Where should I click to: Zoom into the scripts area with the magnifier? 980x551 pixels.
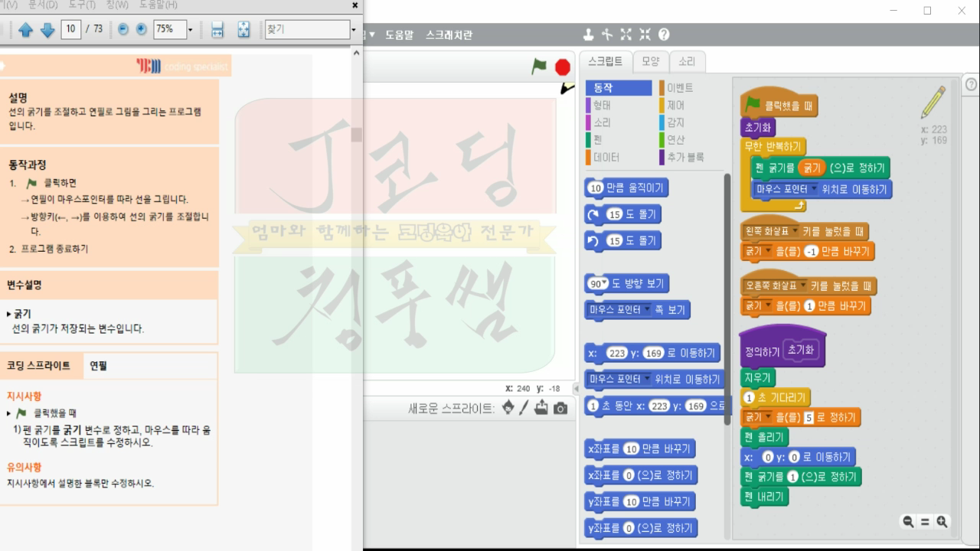[942, 521]
